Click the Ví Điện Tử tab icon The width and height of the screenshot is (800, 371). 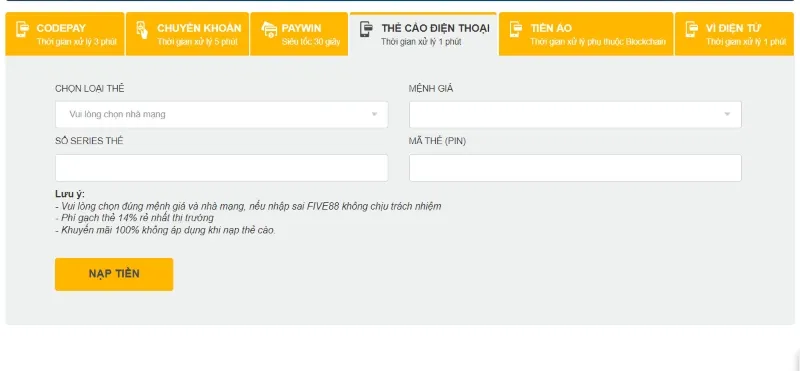(691, 29)
